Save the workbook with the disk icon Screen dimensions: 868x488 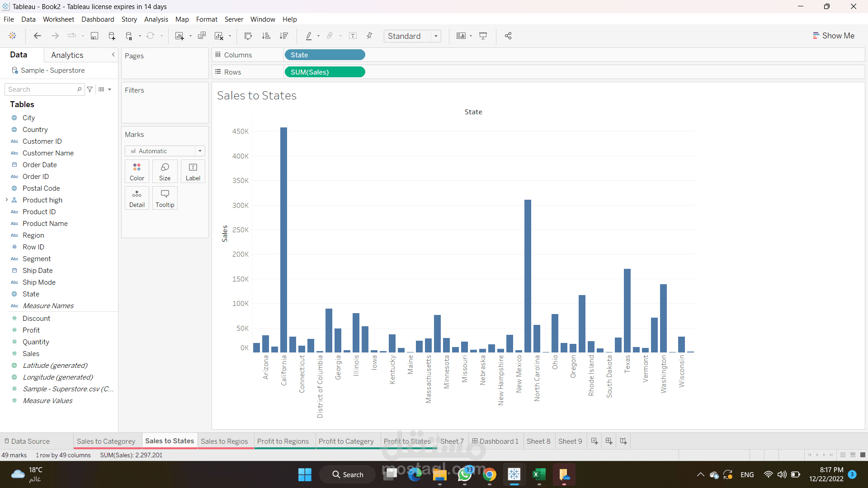(94, 36)
